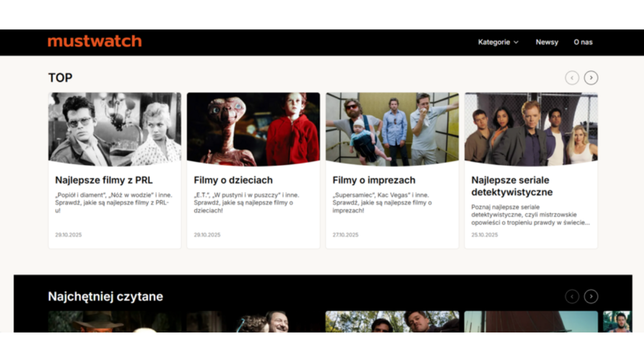
Task: Click next arrow in Najchętniej czytane section
Action: 591,296
